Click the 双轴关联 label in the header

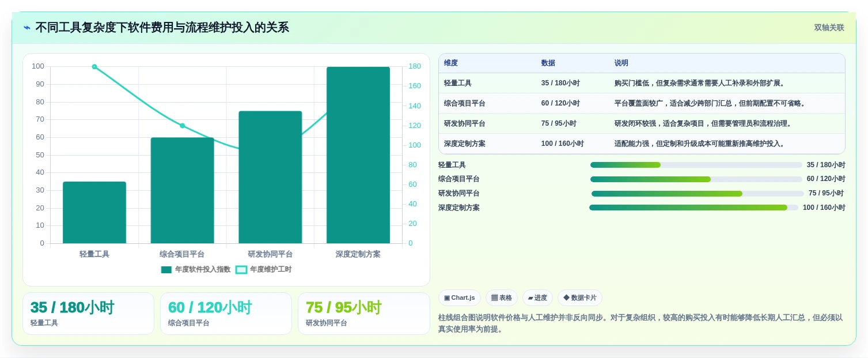[x=829, y=28]
